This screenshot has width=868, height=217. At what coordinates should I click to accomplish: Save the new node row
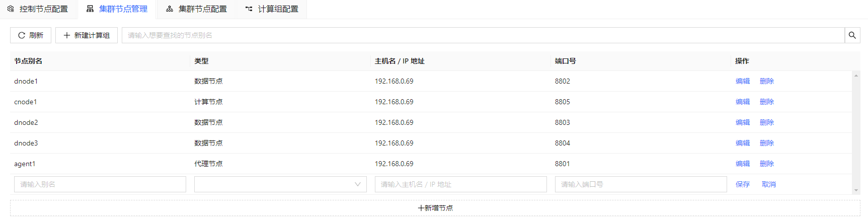[742, 184]
